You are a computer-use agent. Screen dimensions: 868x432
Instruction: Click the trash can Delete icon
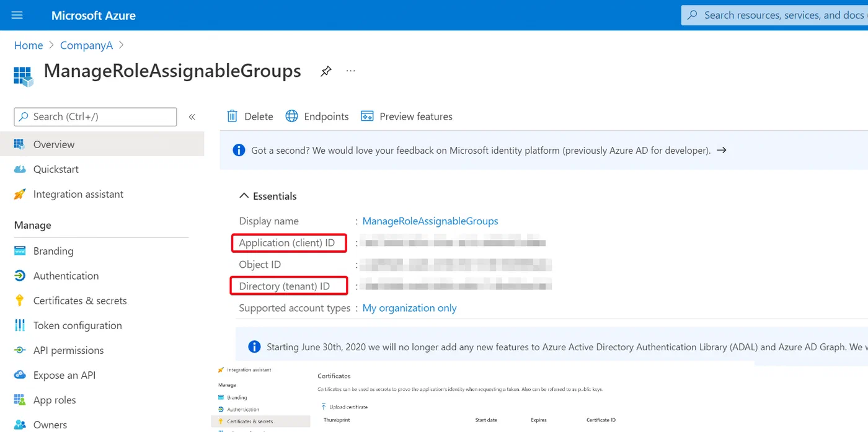232,116
